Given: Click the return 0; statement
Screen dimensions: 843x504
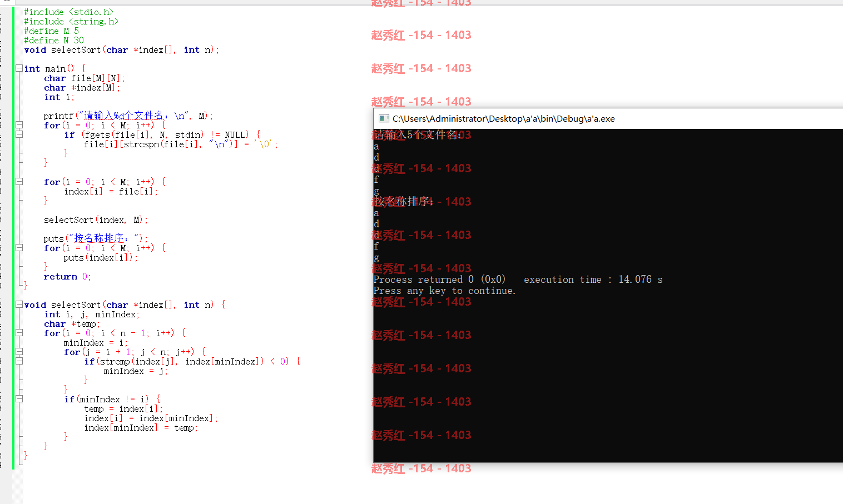Looking at the screenshot, I should tap(67, 276).
